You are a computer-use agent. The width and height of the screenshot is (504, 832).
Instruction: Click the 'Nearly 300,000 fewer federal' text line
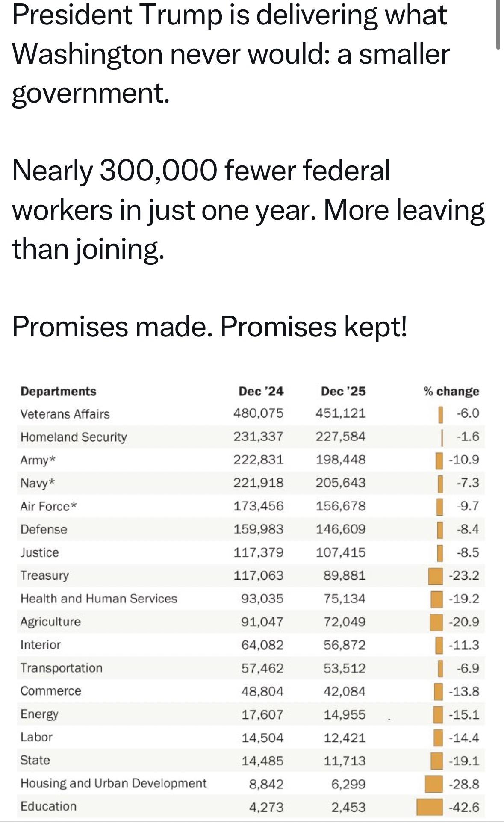coord(201,170)
